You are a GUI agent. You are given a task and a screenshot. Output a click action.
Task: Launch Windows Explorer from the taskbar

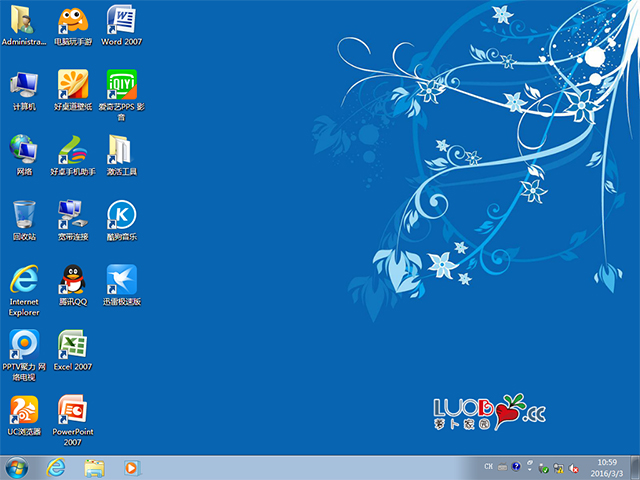pyautogui.click(x=95, y=467)
